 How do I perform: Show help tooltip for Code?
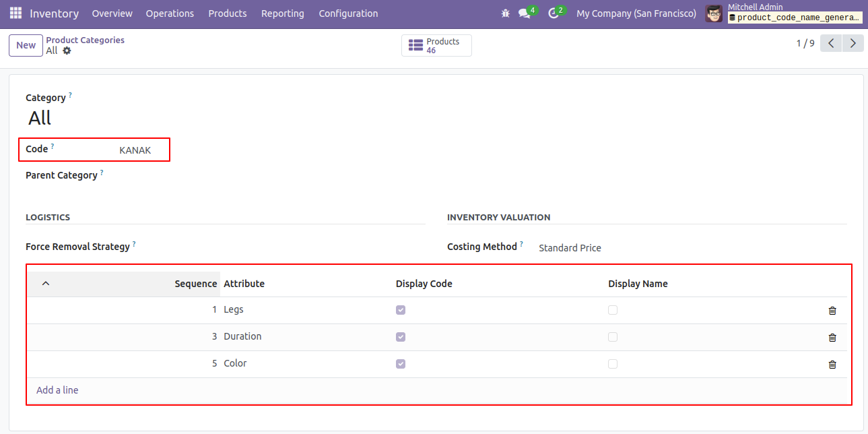(53, 146)
